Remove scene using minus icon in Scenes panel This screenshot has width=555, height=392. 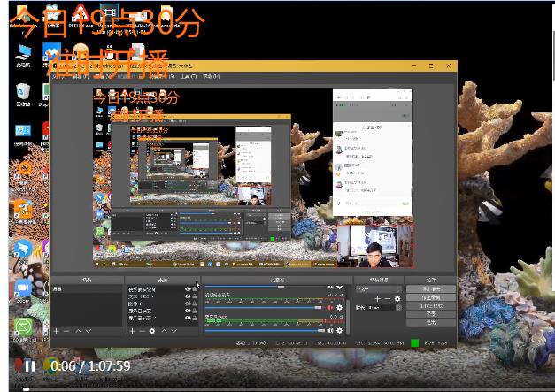[66, 330]
